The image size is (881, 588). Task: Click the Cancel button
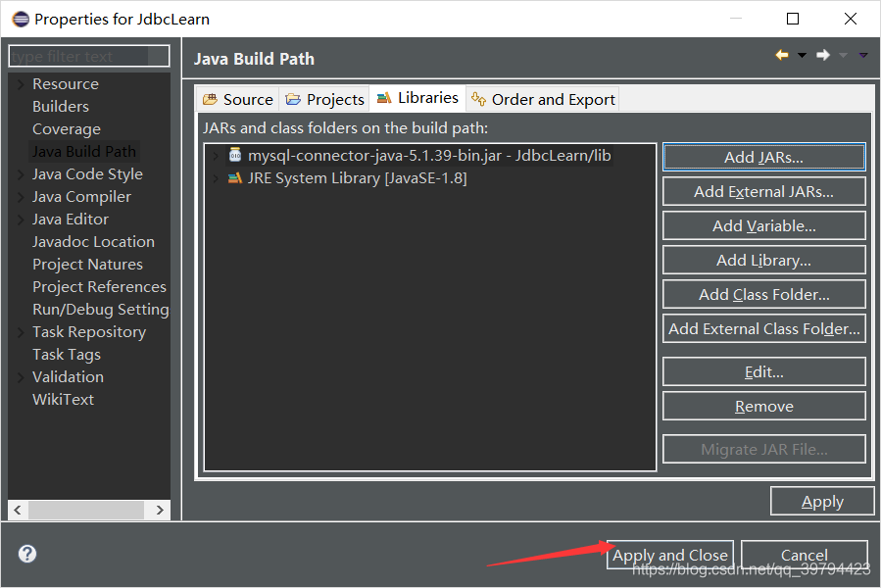[x=804, y=555]
